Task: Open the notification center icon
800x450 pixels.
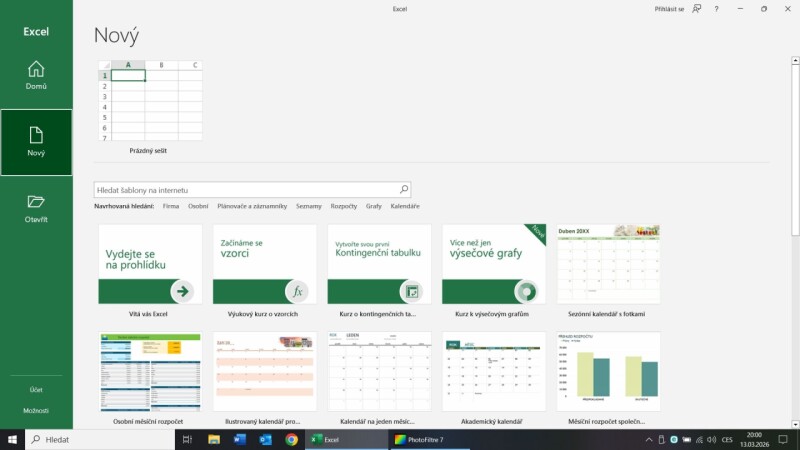Action: (783, 439)
